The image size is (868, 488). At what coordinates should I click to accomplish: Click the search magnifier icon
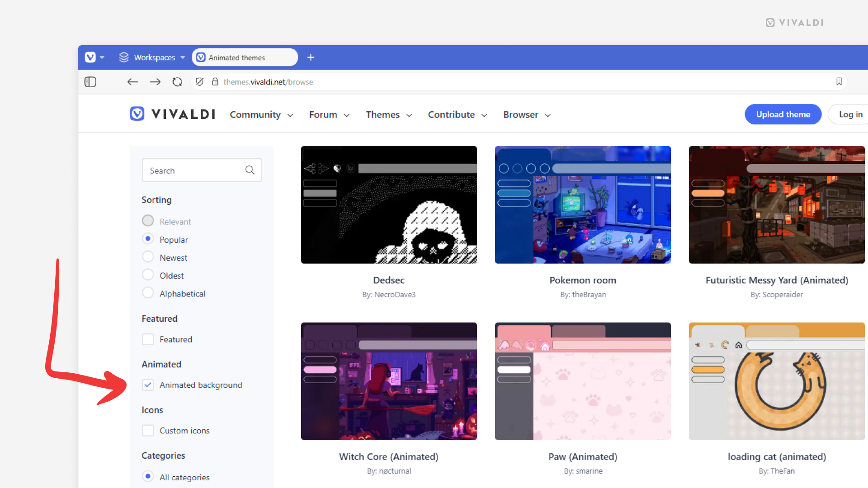[x=250, y=170]
